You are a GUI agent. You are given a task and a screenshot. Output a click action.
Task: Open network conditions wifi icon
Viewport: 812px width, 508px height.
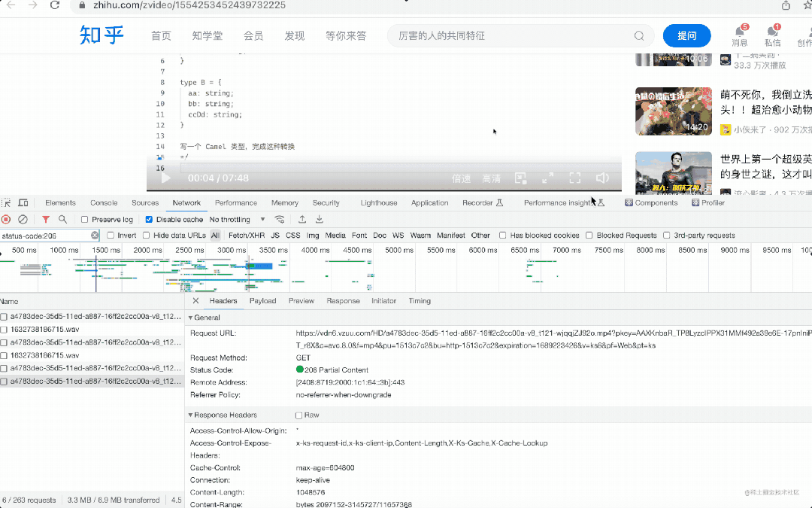click(280, 219)
